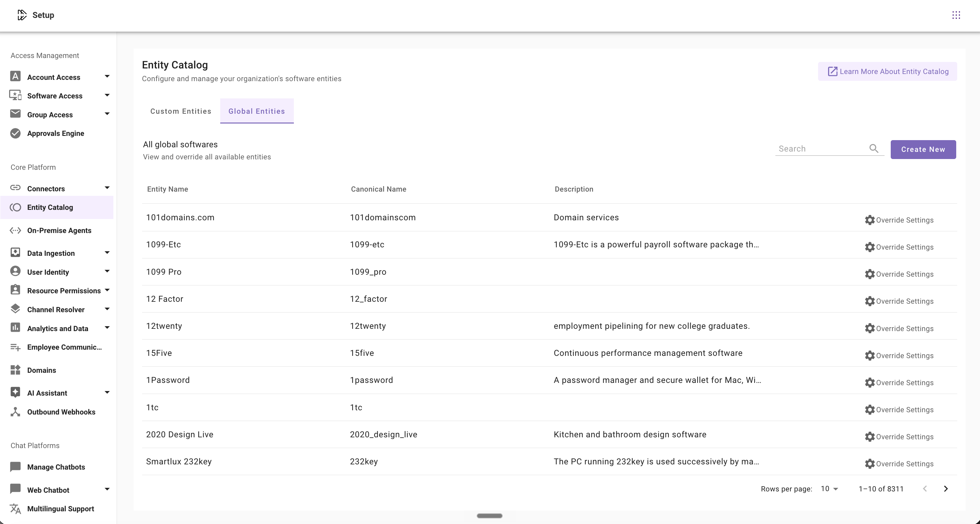Expand the Resource Permissions menu arrow
Screen dimensions: 980x524
pyautogui.click(x=107, y=290)
